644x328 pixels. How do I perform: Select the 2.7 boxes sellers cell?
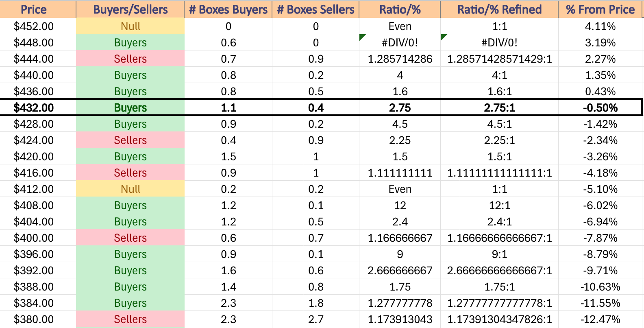tap(315, 319)
